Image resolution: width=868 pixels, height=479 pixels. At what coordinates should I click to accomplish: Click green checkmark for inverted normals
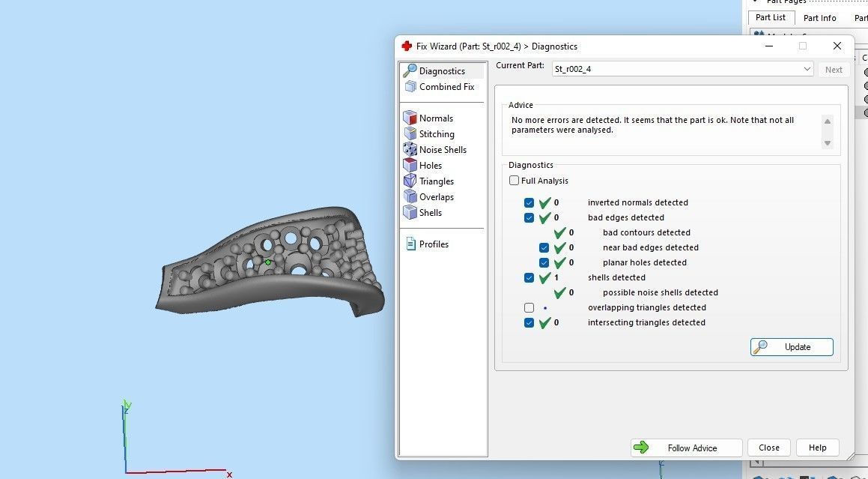click(544, 202)
